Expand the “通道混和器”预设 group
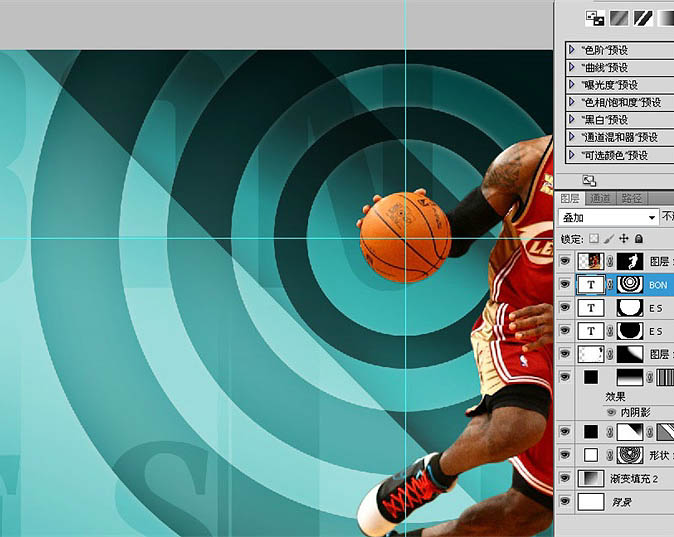 click(572, 137)
